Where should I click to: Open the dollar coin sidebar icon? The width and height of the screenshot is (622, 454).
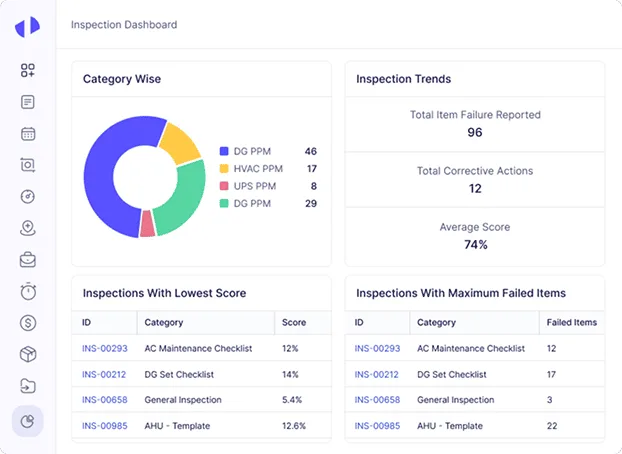[28, 323]
